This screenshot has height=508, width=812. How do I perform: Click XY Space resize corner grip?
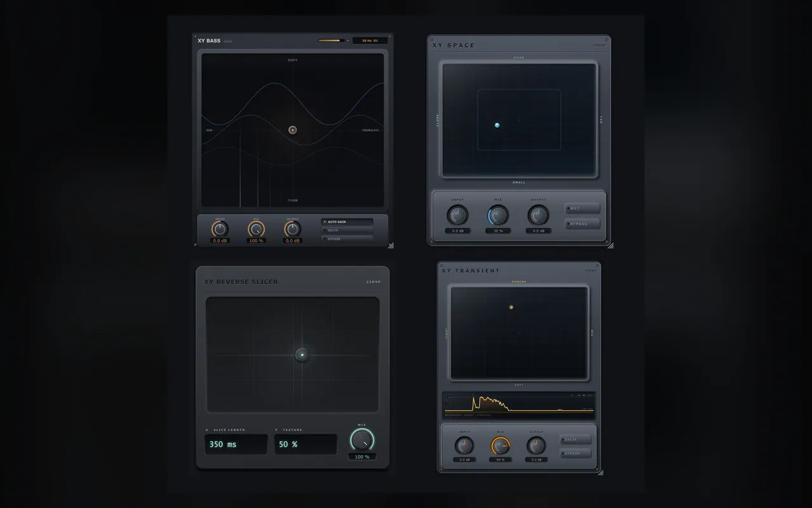[610, 245]
